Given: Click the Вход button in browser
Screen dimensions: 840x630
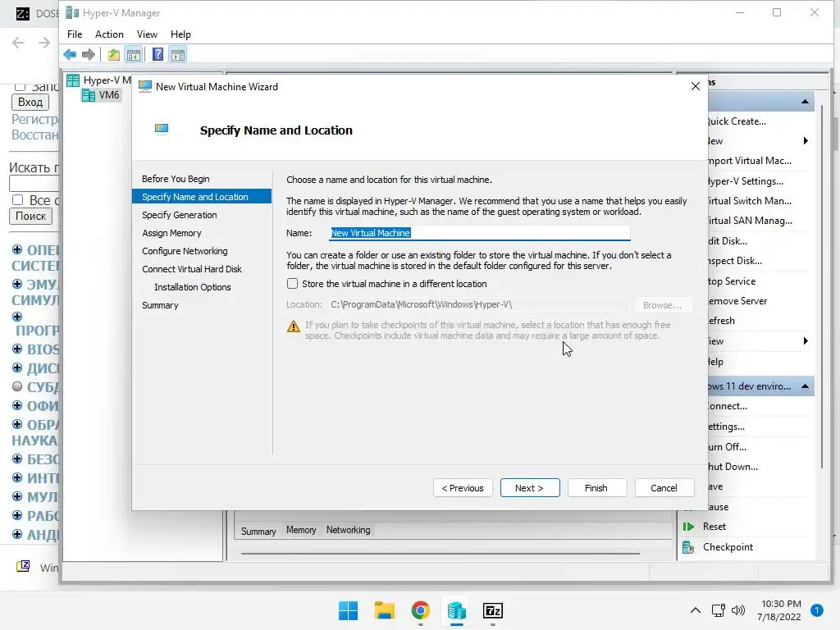Looking at the screenshot, I should pos(30,103).
